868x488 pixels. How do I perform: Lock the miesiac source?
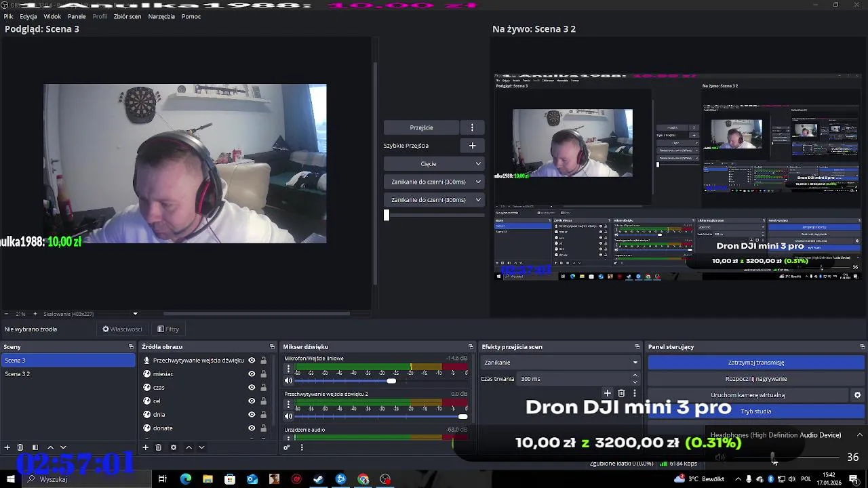[264, 374]
